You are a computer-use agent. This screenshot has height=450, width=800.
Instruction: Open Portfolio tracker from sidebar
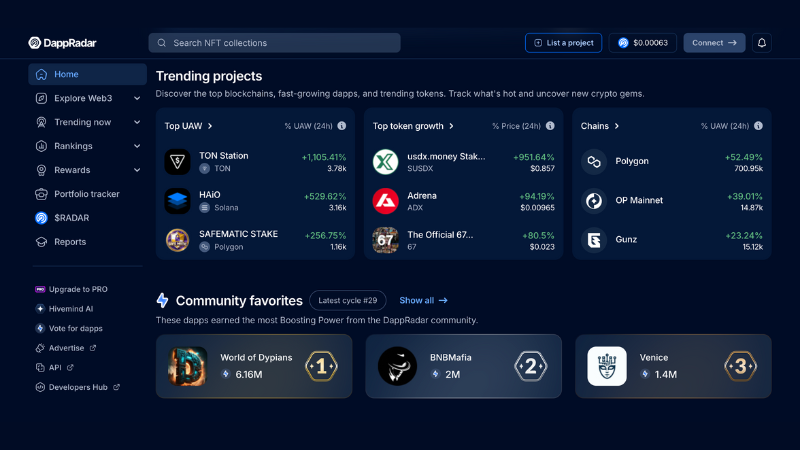pyautogui.click(x=87, y=194)
